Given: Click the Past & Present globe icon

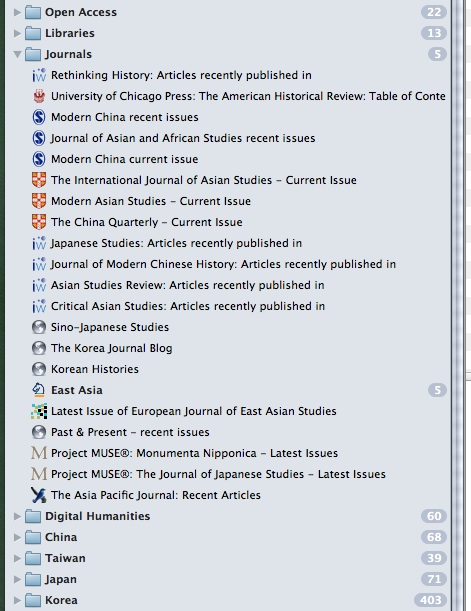Looking at the screenshot, I should pyautogui.click(x=39, y=432).
